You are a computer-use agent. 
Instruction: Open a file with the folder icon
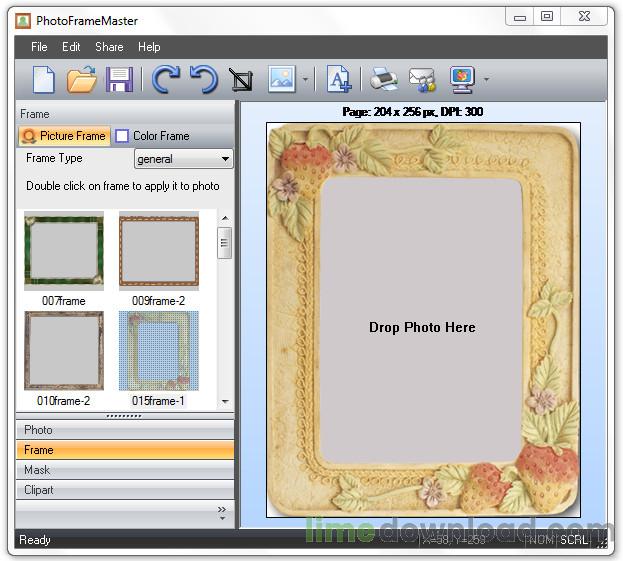pos(82,79)
